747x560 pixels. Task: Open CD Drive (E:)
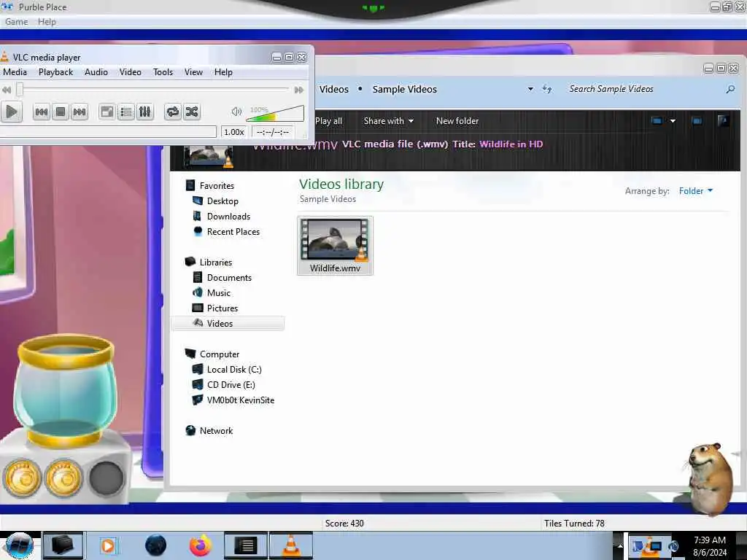pos(231,385)
